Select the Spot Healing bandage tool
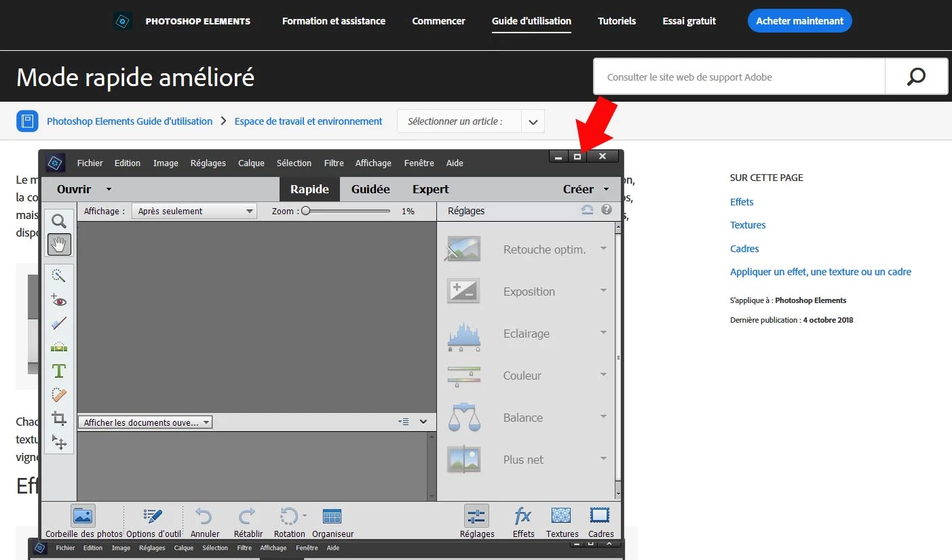This screenshot has width=952, height=560. point(59,395)
